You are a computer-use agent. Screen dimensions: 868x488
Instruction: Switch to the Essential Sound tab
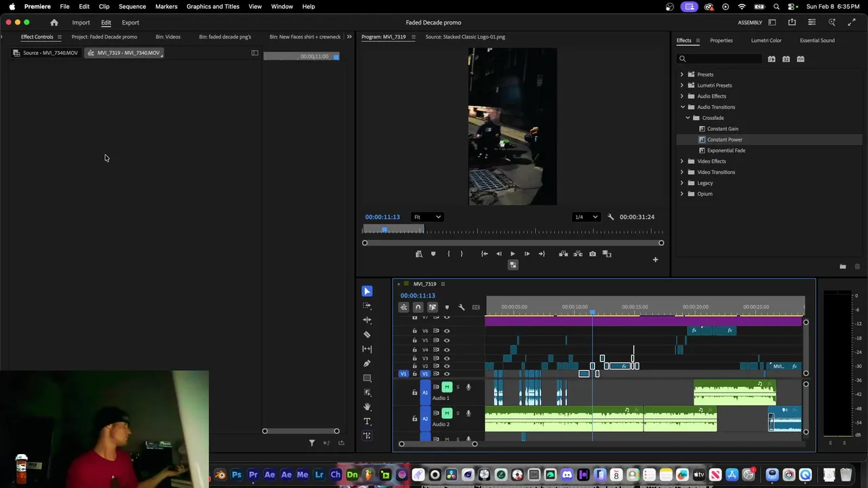[x=817, y=41]
